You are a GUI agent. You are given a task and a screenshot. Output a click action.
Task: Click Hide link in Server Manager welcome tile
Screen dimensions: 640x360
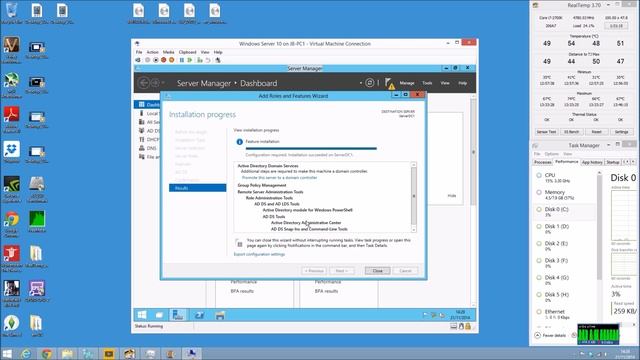[x=451, y=196]
